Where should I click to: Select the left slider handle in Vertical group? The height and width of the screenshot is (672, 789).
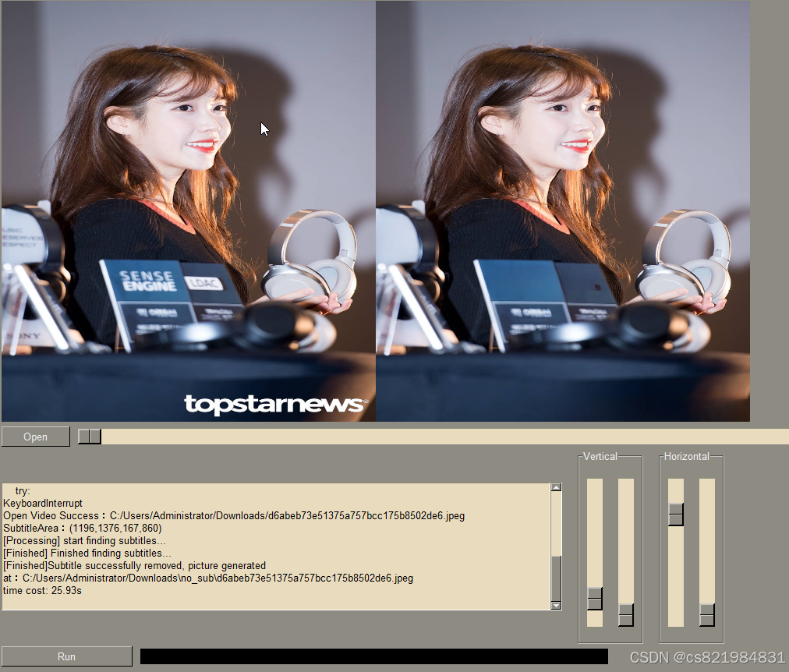point(595,599)
